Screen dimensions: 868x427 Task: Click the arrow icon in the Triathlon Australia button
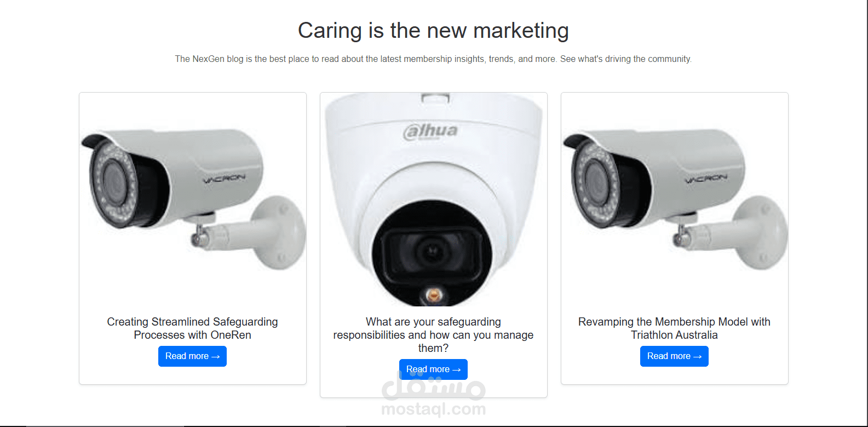point(697,356)
